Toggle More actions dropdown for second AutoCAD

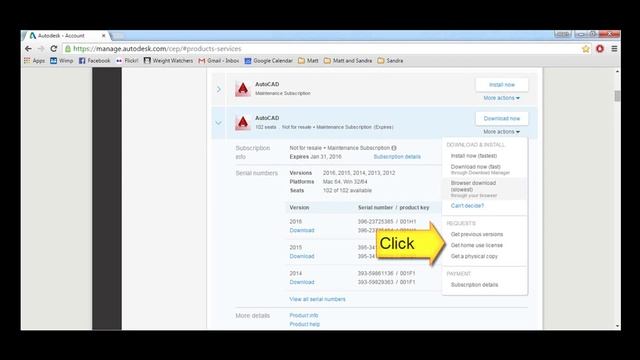502,132
